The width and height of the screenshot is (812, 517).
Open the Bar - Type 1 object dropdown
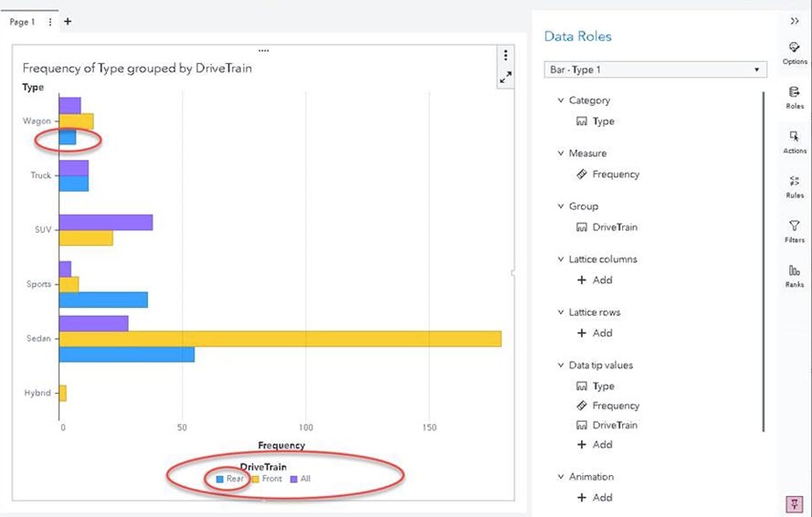click(x=655, y=69)
